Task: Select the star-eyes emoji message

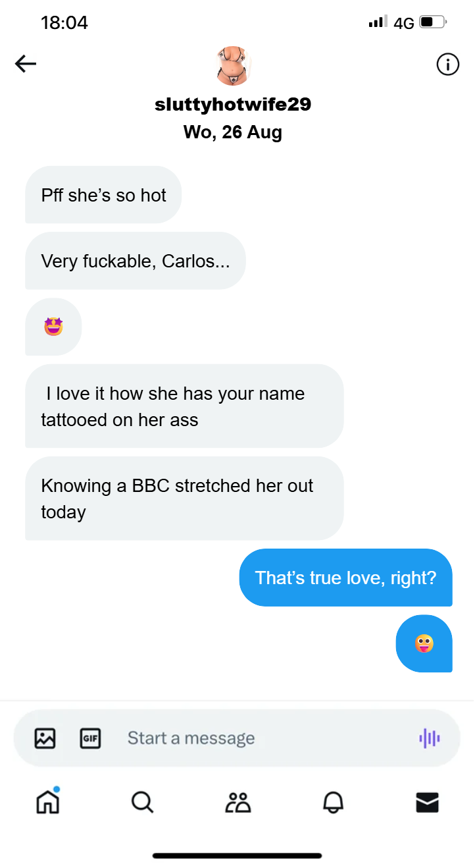Action: click(53, 327)
